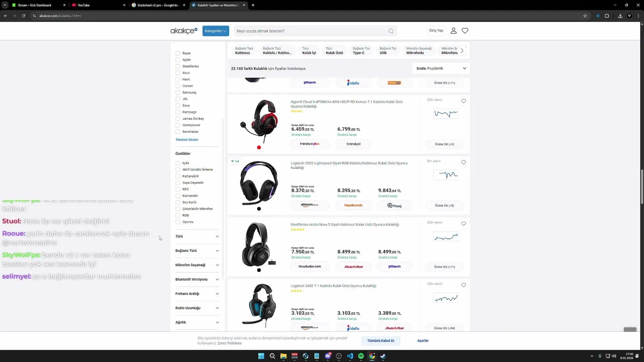Tick the Oyuncu feature checkbox
Image resolution: width=644 pixels, height=362 pixels.
[178, 222]
